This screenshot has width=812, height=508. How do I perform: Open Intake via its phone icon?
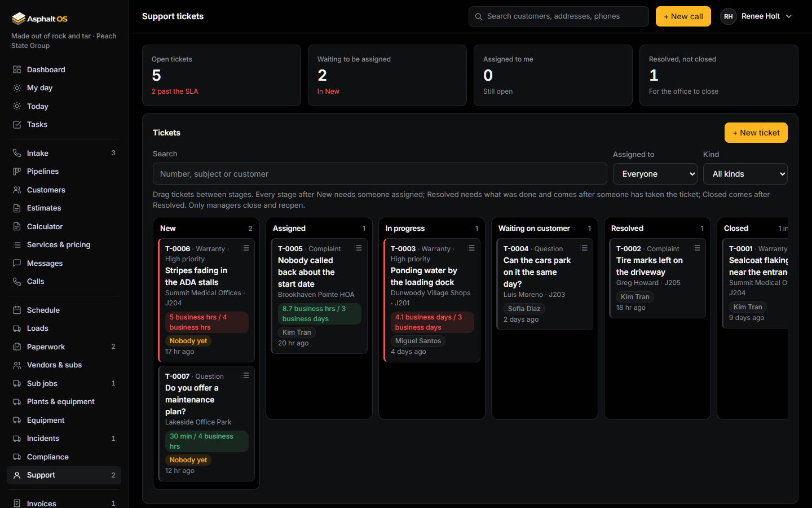click(17, 153)
